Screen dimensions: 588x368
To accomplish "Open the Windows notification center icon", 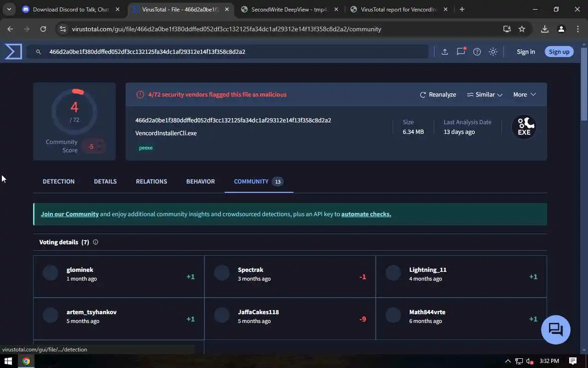I will pyautogui.click(x=573, y=361).
